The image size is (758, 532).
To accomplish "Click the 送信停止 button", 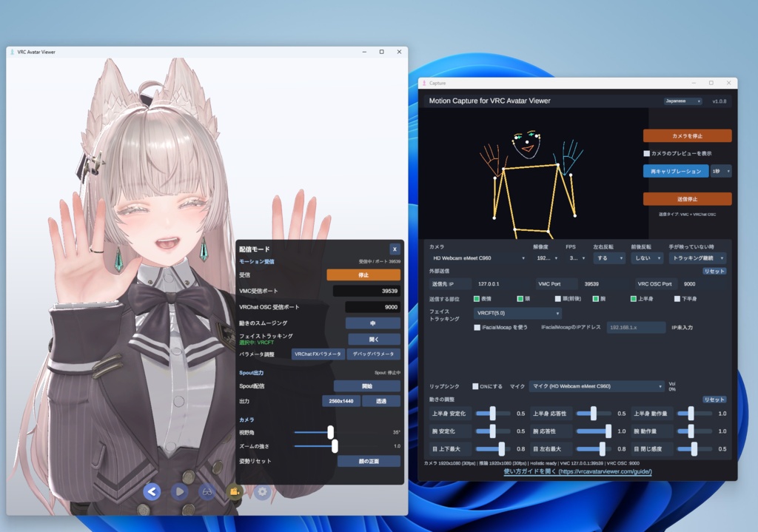I will (x=687, y=198).
